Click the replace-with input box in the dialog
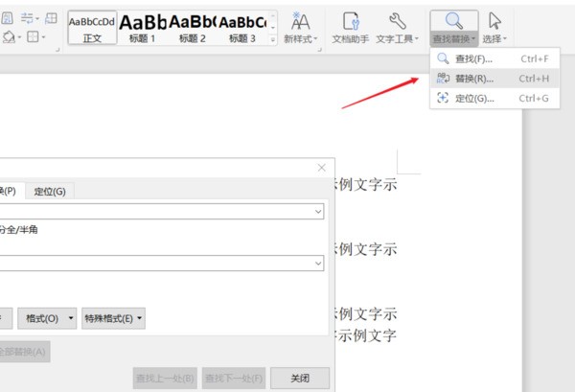 tap(162, 264)
